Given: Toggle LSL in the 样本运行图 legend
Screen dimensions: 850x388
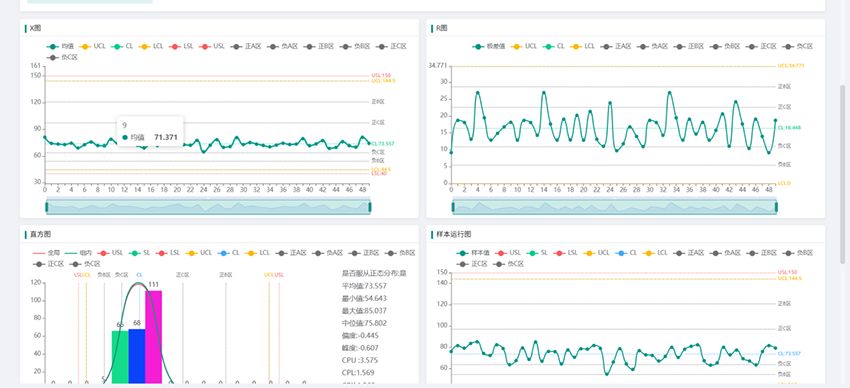Looking at the screenshot, I should click(x=566, y=253).
